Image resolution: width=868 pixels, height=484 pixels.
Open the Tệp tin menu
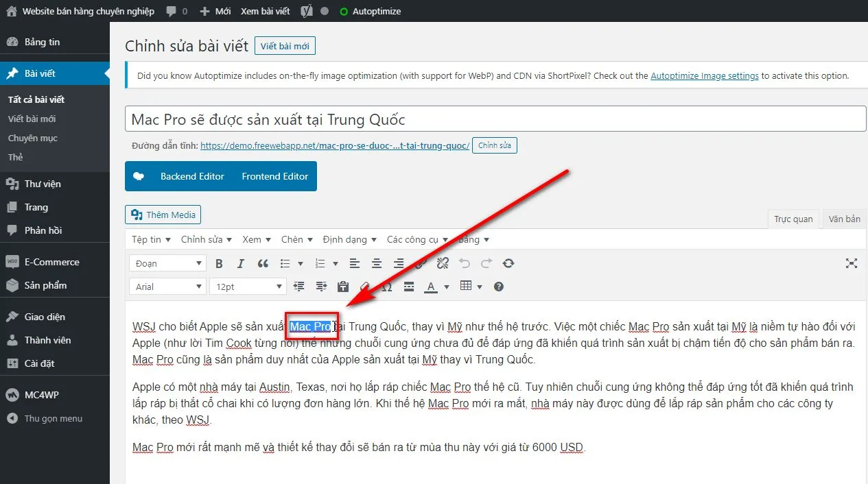click(x=151, y=239)
